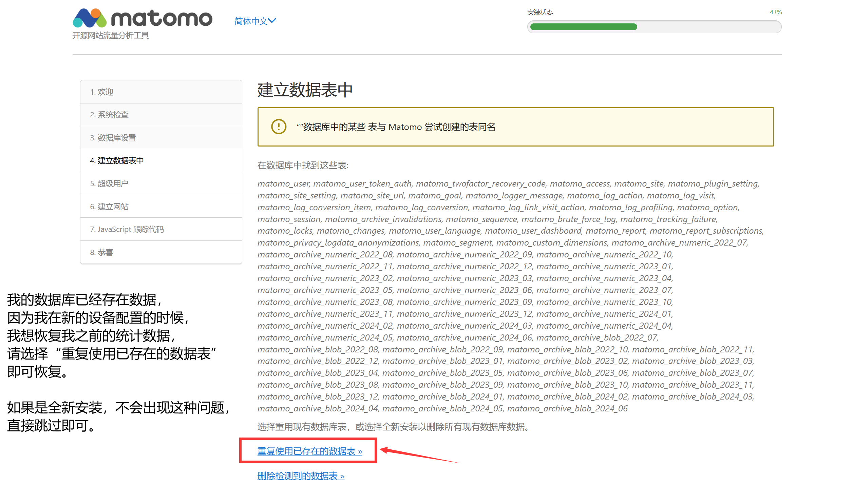The width and height of the screenshot is (852, 504).
Task: Select current step 4. 建立数据表中
Action: [117, 160]
